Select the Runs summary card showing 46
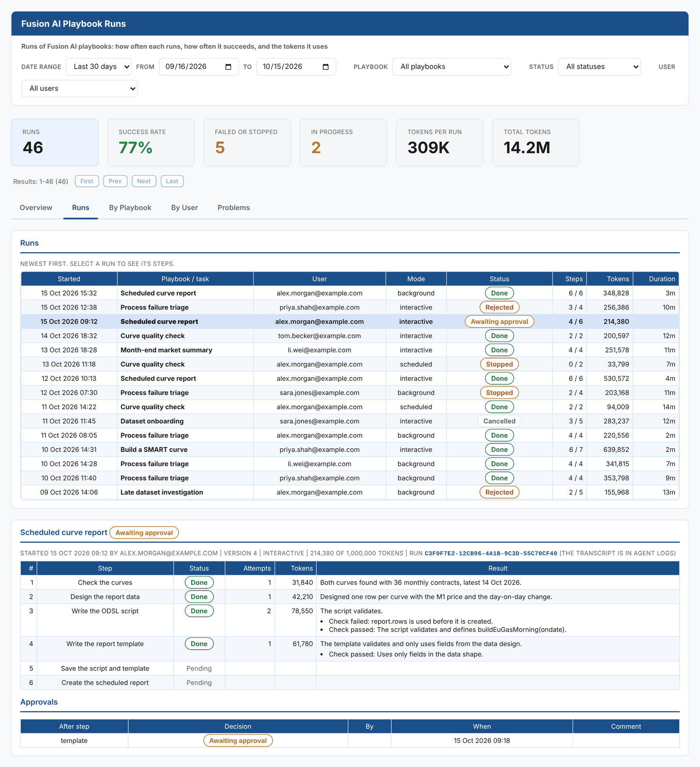Screen dimensions: 700x767 click(x=55, y=143)
